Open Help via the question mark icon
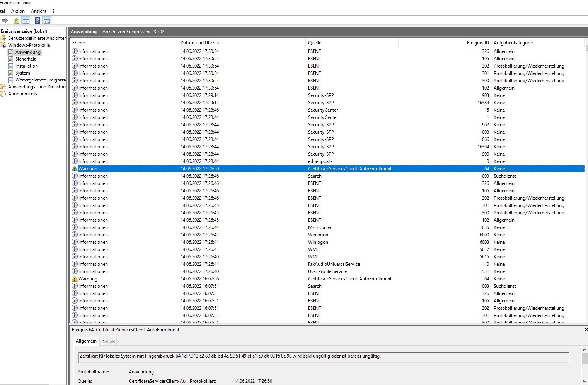The width and height of the screenshot is (588, 385). 37,20
